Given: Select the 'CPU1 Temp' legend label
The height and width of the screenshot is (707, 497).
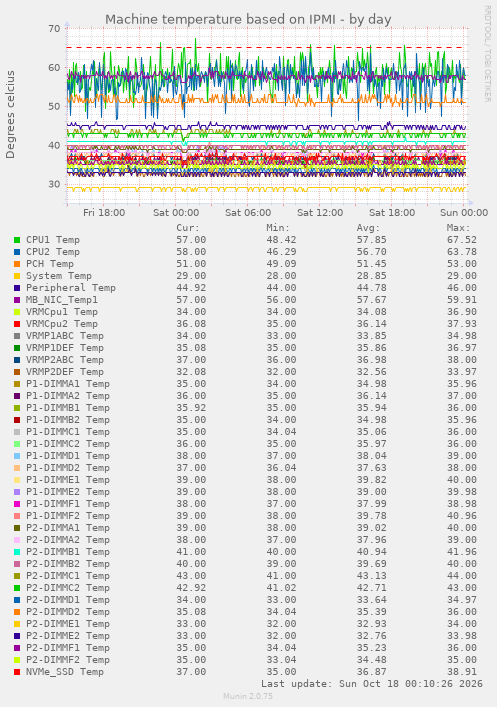Looking at the screenshot, I should 53,240.
